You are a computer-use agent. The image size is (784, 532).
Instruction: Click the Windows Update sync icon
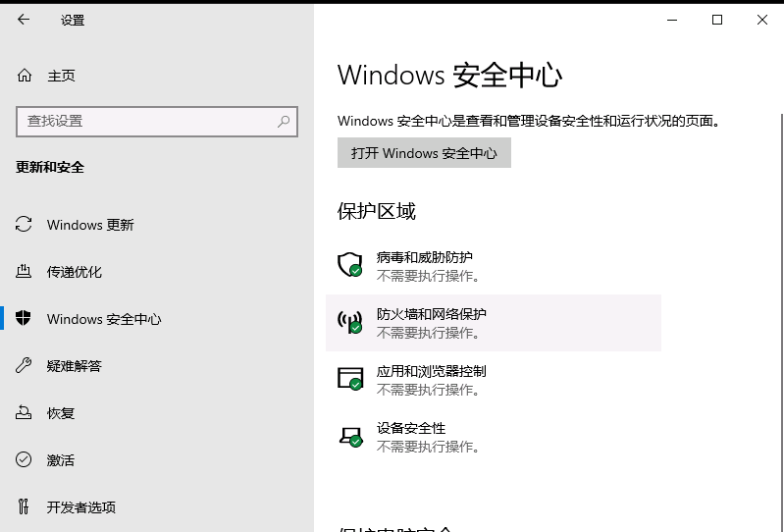click(x=25, y=225)
